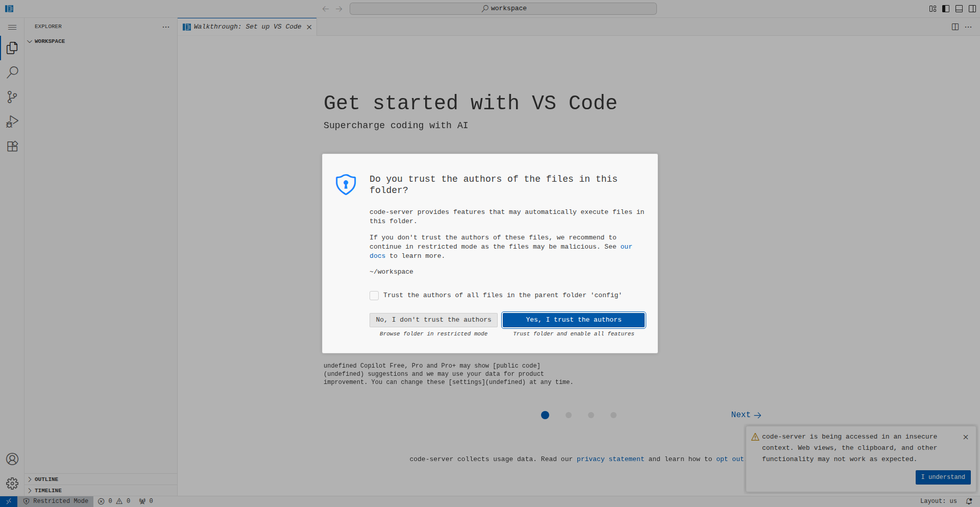Open the Search view icon
980x507 pixels.
pyautogui.click(x=12, y=73)
